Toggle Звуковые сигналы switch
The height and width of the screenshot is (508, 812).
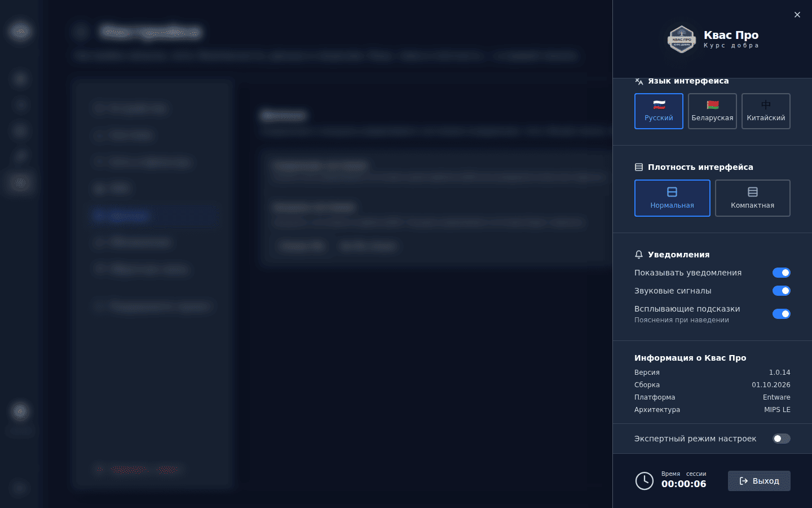tap(782, 291)
